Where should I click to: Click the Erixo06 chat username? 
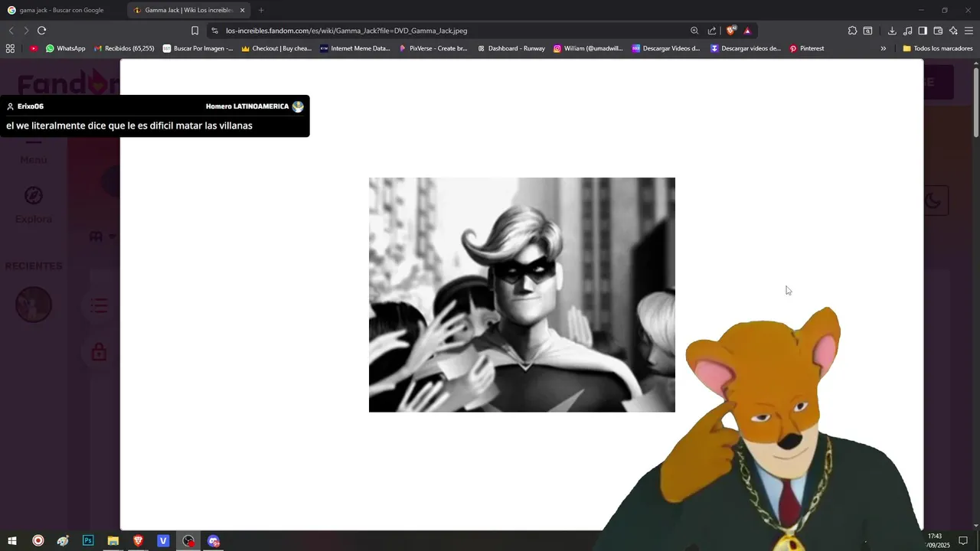[31, 106]
